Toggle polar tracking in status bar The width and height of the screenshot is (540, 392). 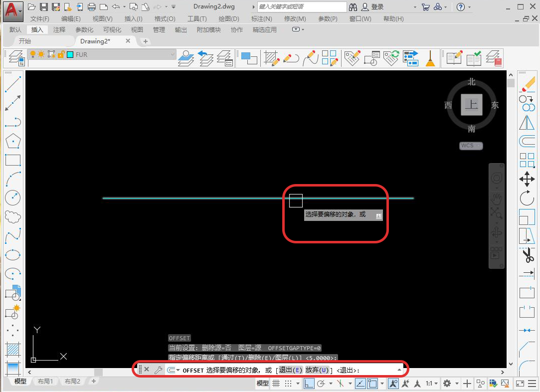click(x=321, y=384)
